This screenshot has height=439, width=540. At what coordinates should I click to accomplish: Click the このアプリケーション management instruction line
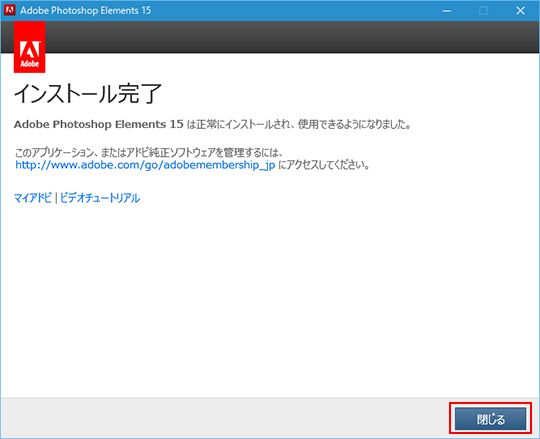149,152
